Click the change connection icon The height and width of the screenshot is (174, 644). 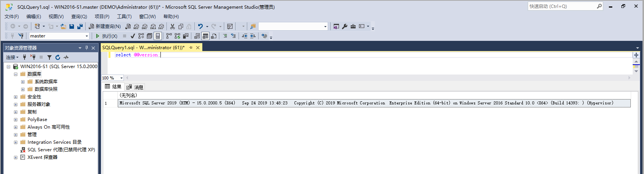(21, 36)
